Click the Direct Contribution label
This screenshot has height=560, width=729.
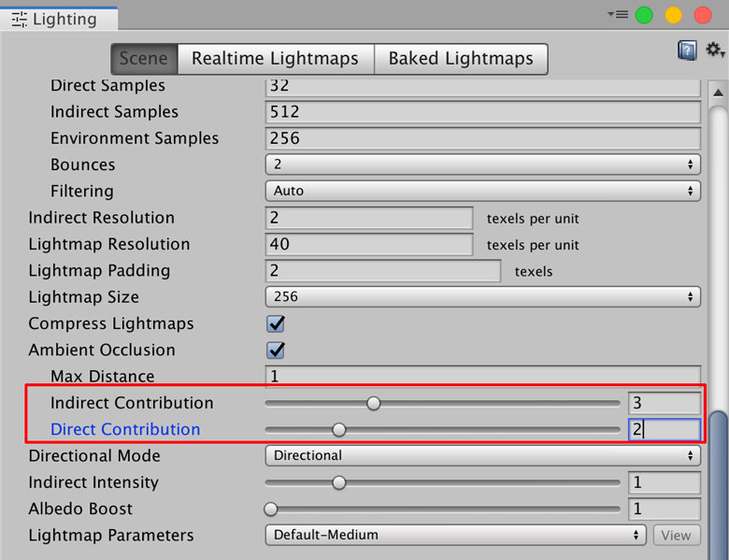(125, 429)
